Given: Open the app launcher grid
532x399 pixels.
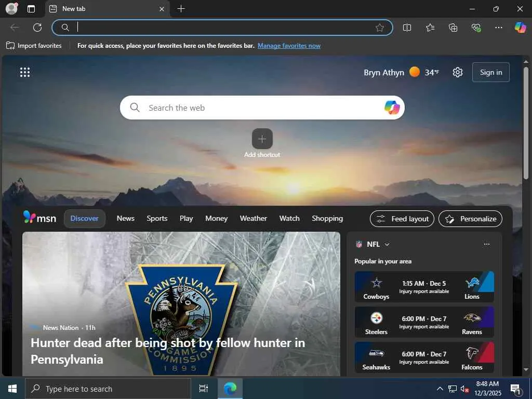Looking at the screenshot, I should tap(25, 72).
